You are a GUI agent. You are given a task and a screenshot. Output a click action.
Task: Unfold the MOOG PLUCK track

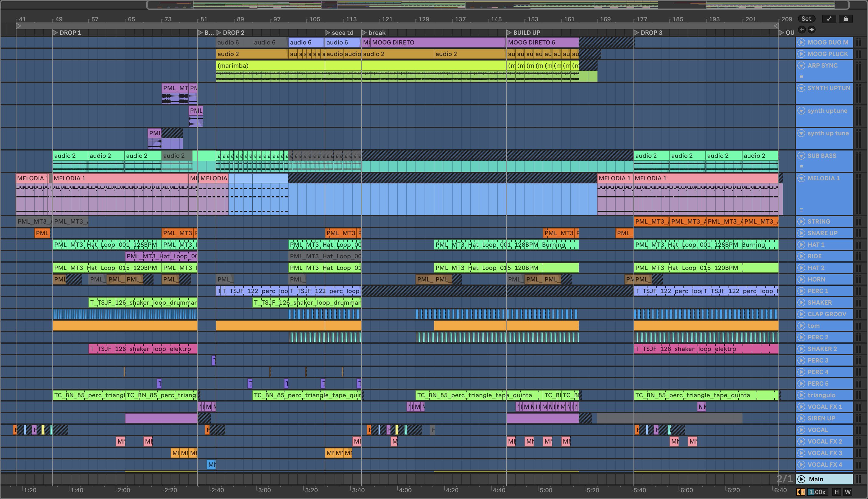(x=801, y=54)
